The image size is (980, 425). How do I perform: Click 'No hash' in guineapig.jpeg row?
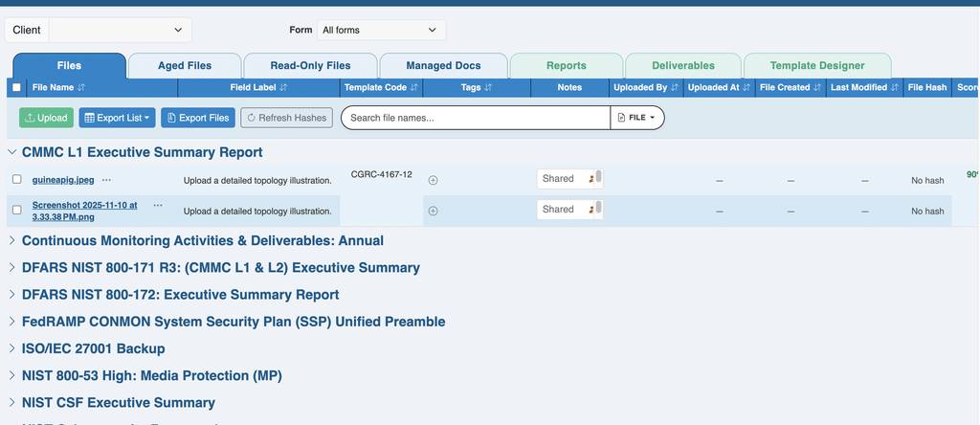click(927, 181)
